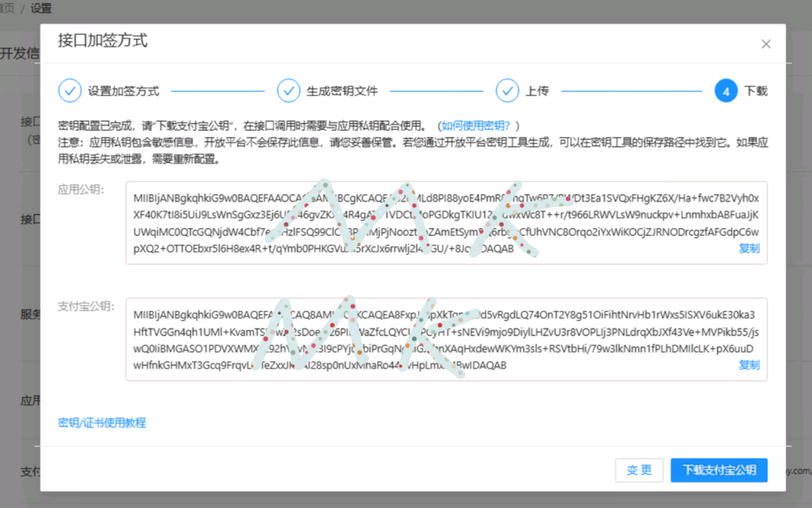Select the 生成密钥文件 step label
Screen dimensions: 812x508
342,91
